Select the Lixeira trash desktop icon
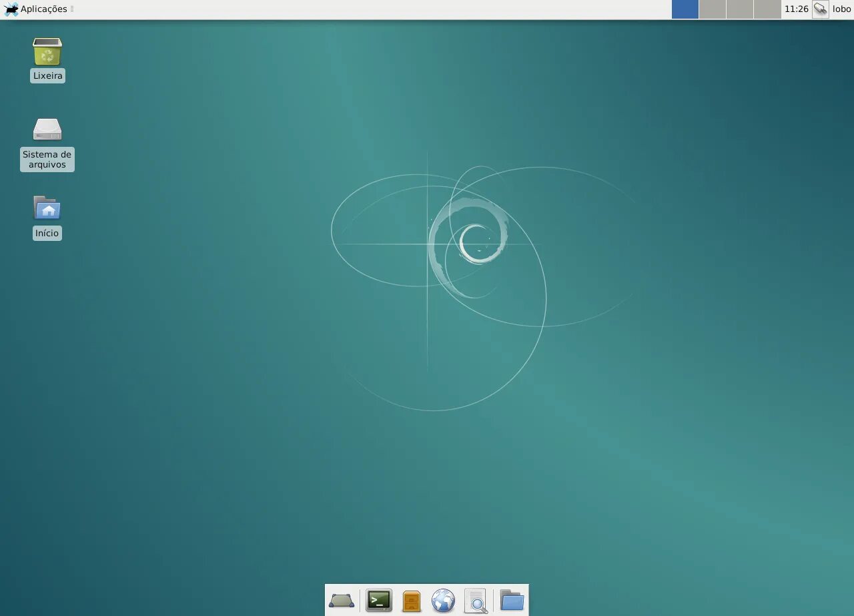Image resolution: width=854 pixels, height=616 pixels. point(47,51)
